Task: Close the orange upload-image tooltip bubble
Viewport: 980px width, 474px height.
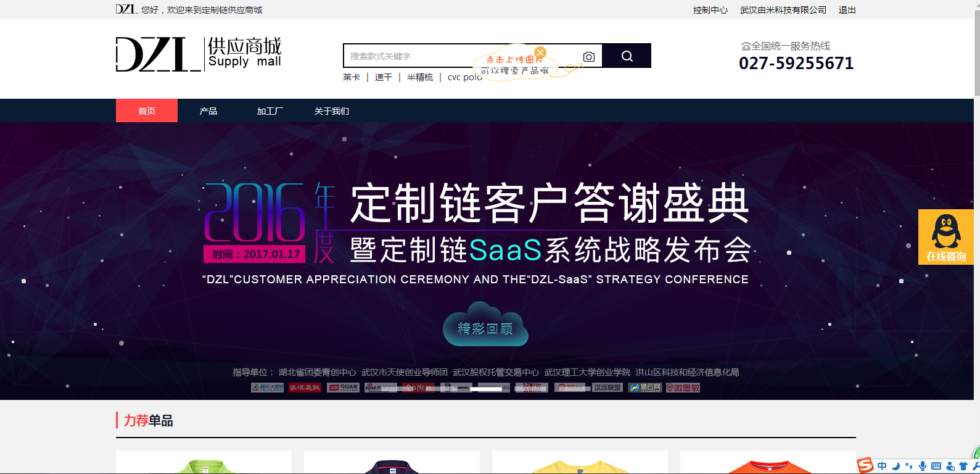Action: coord(540,52)
